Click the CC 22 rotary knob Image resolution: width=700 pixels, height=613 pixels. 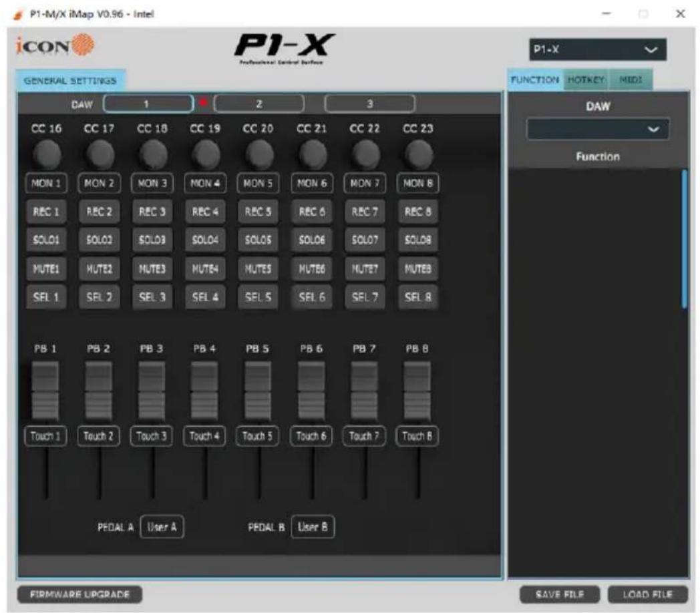(365, 155)
